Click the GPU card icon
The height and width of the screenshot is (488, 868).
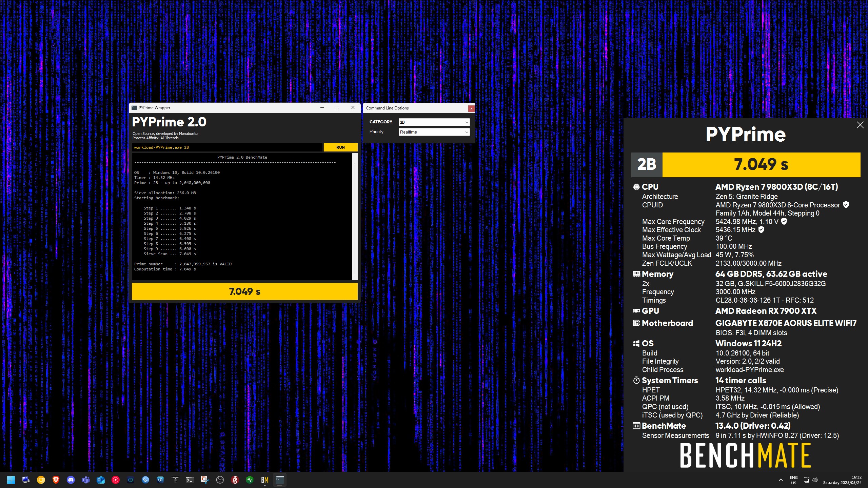(x=636, y=311)
